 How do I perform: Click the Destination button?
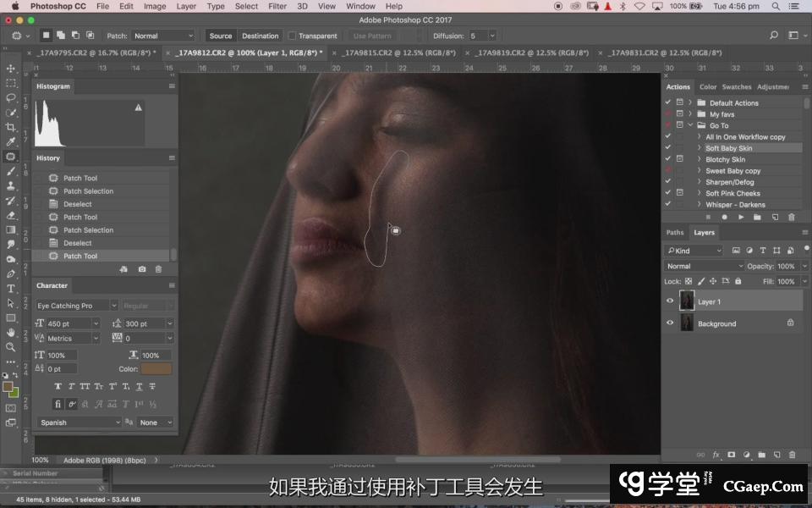(x=260, y=36)
